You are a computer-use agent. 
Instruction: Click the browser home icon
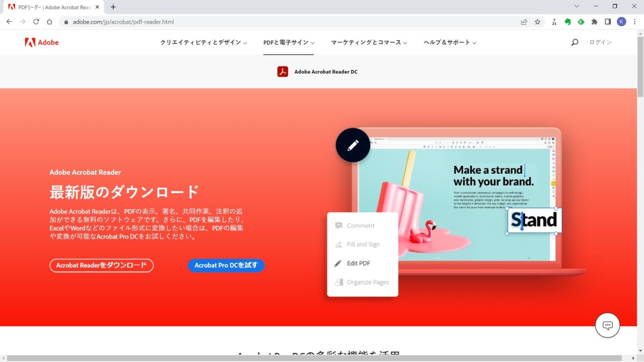click(49, 22)
